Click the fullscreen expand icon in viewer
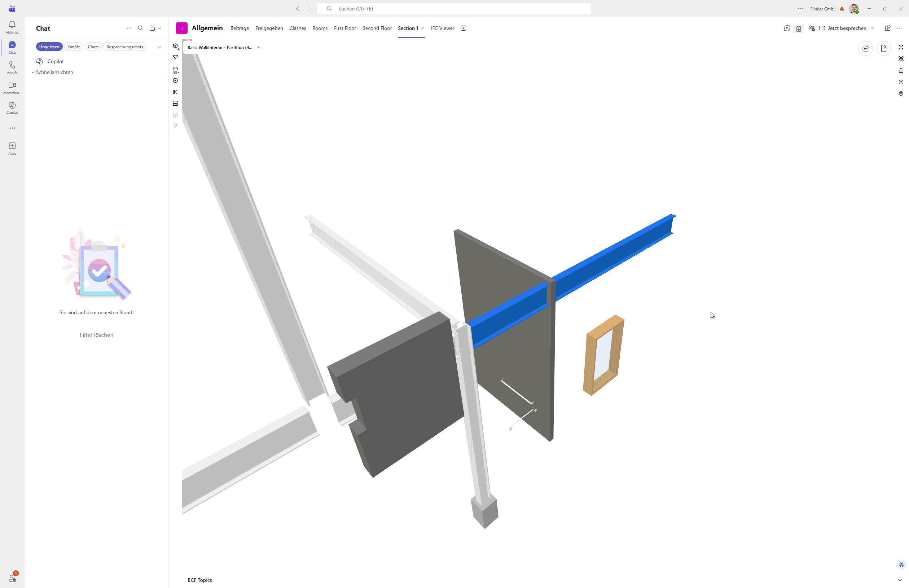 (x=901, y=47)
